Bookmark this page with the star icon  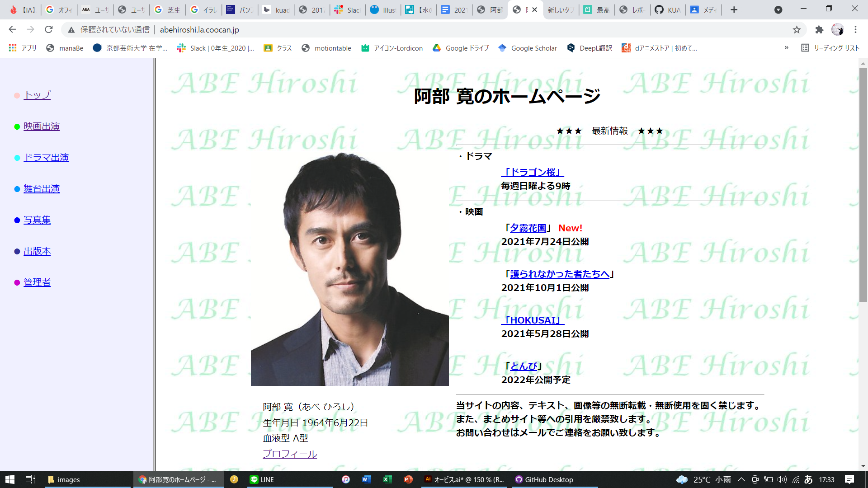[x=797, y=29]
